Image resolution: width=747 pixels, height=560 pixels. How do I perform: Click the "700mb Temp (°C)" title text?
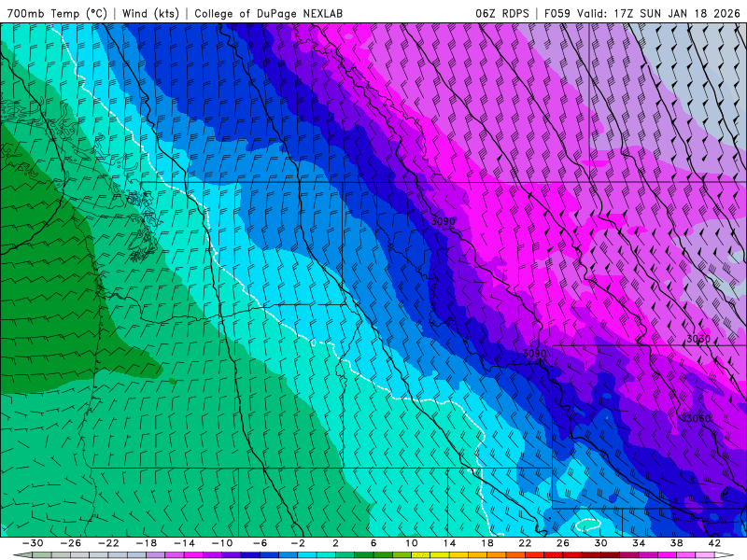click(x=57, y=13)
